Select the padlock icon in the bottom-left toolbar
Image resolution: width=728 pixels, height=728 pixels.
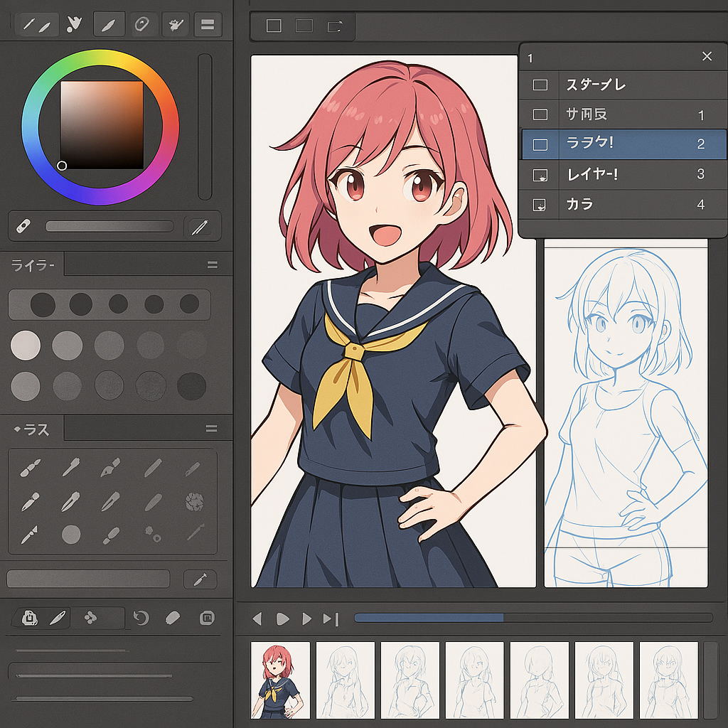click(x=29, y=618)
